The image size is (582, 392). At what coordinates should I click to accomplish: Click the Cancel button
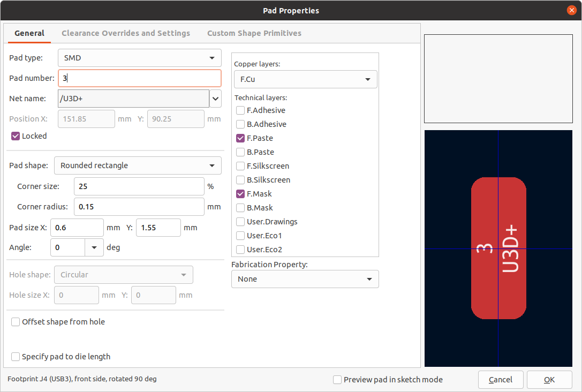(x=501, y=380)
